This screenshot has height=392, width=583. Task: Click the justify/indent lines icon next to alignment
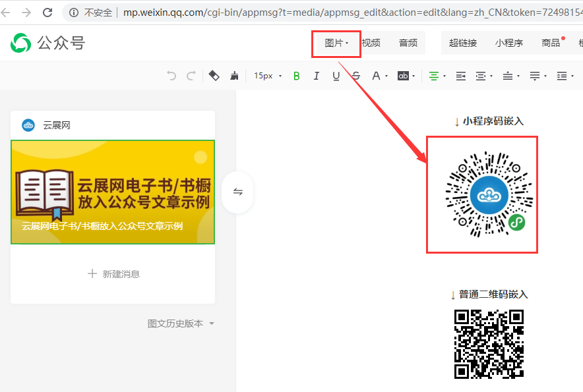(461, 76)
